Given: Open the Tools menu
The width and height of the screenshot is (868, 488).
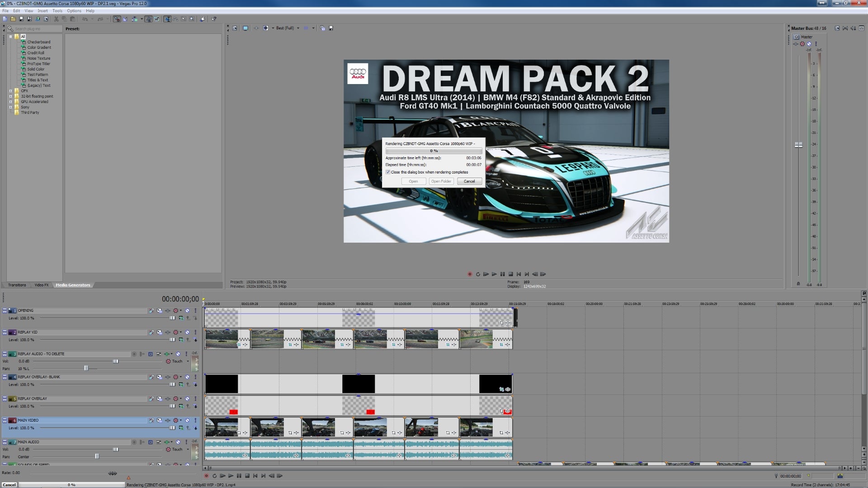Looking at the screenshot, I should [57, 11].
